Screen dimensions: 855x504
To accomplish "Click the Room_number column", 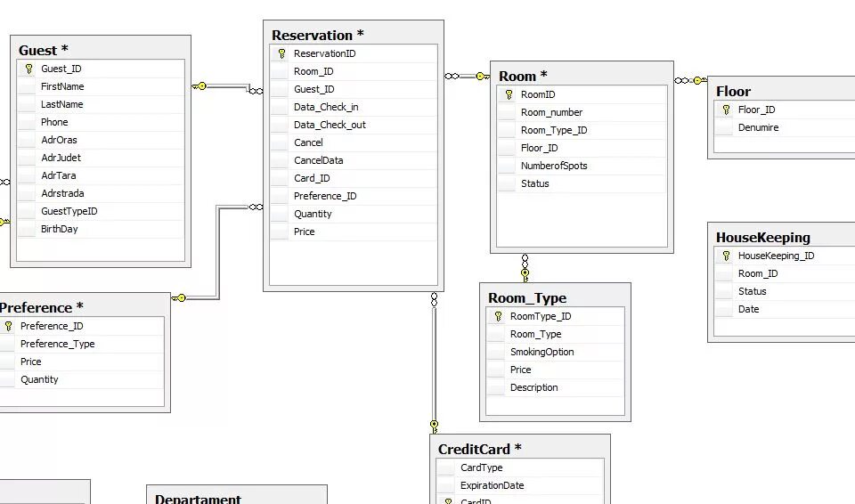I will tap(582, 112).
